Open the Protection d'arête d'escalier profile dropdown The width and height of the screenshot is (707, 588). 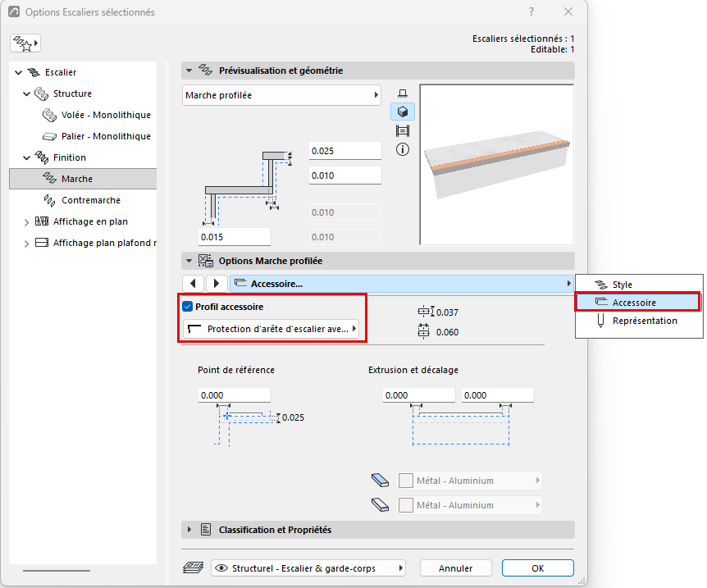click(x=271, y=329)
